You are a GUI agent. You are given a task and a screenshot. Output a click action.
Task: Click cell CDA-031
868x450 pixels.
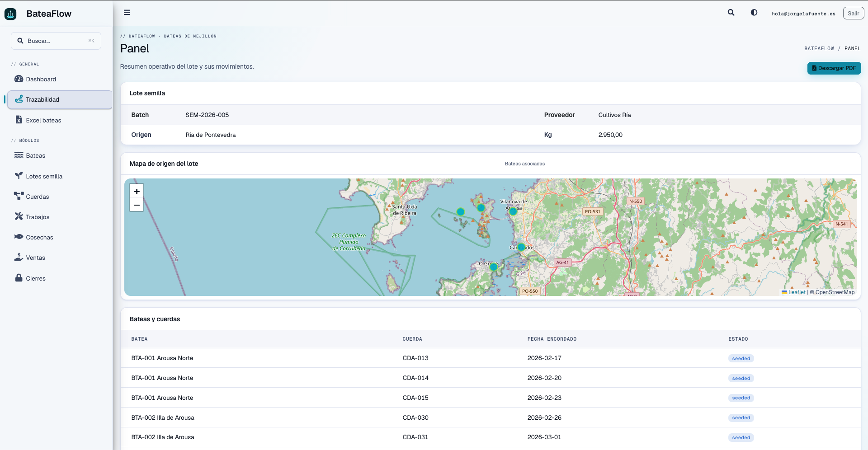(x=415, y=437)
